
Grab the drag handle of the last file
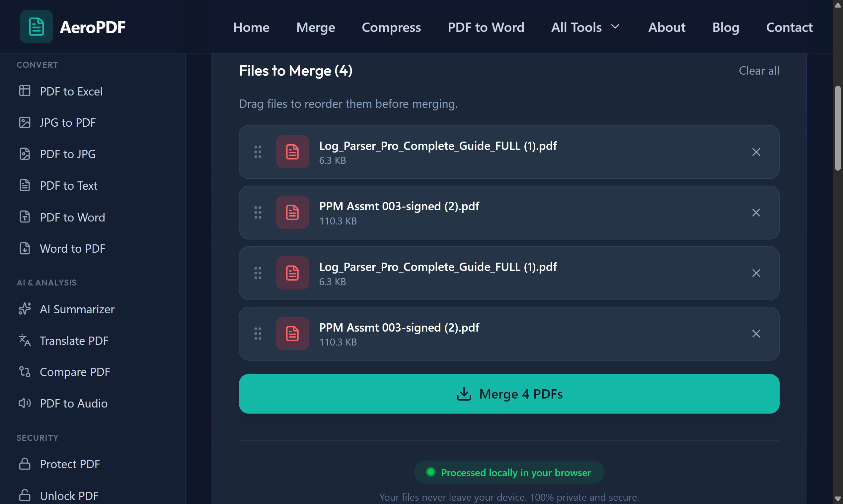[x=258, y=334]
